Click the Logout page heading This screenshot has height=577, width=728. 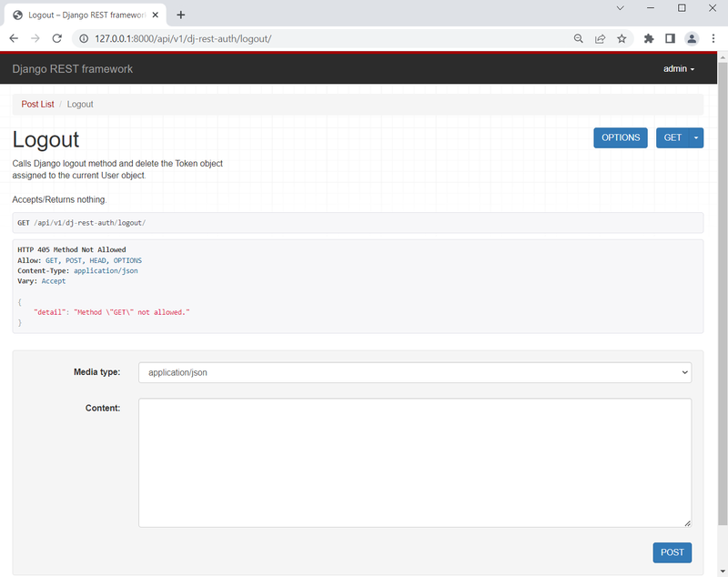pyautogui.click(x=45, y=139)
